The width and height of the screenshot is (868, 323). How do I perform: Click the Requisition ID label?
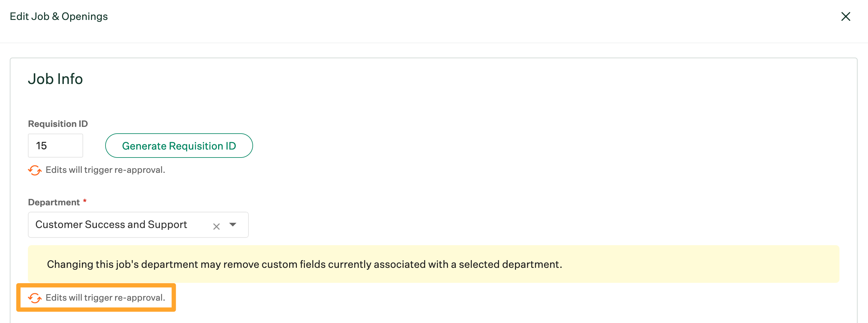58,123
